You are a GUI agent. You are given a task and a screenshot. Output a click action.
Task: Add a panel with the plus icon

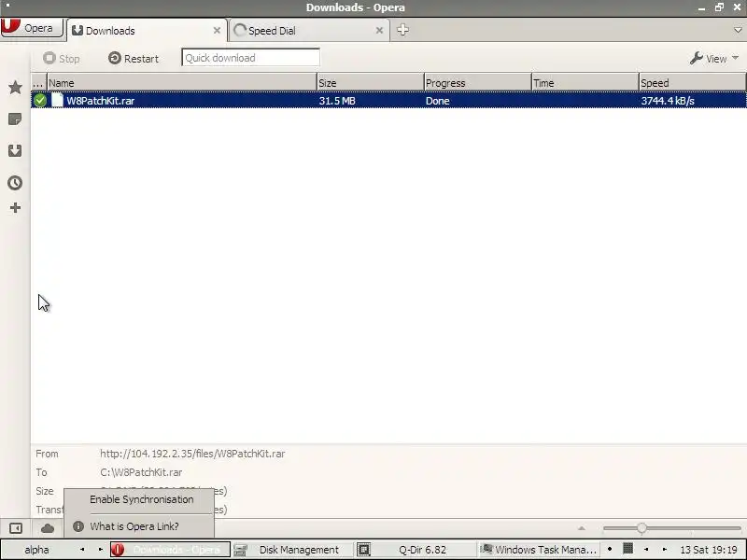15,207
